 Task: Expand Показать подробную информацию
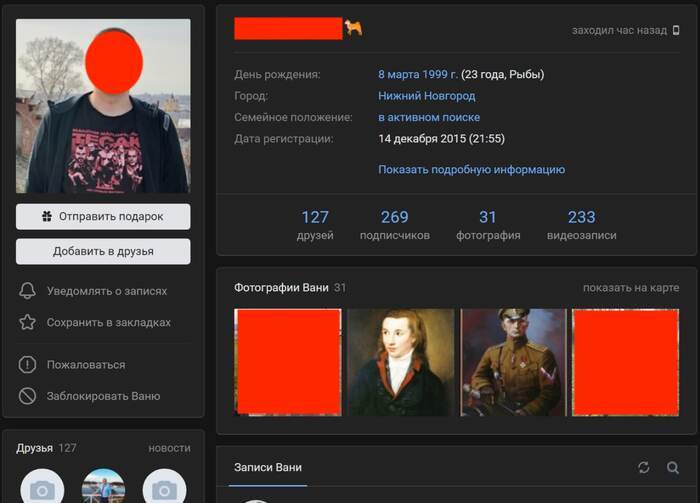(471, 170)
